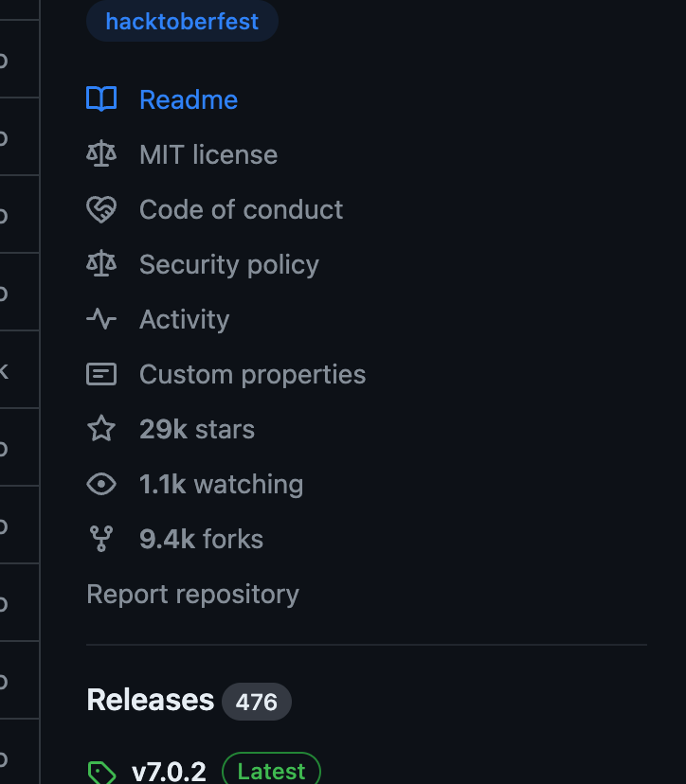Open the hacktoberfest topic tag
Screen dimensions: 686x784
(x=182, y=21)
